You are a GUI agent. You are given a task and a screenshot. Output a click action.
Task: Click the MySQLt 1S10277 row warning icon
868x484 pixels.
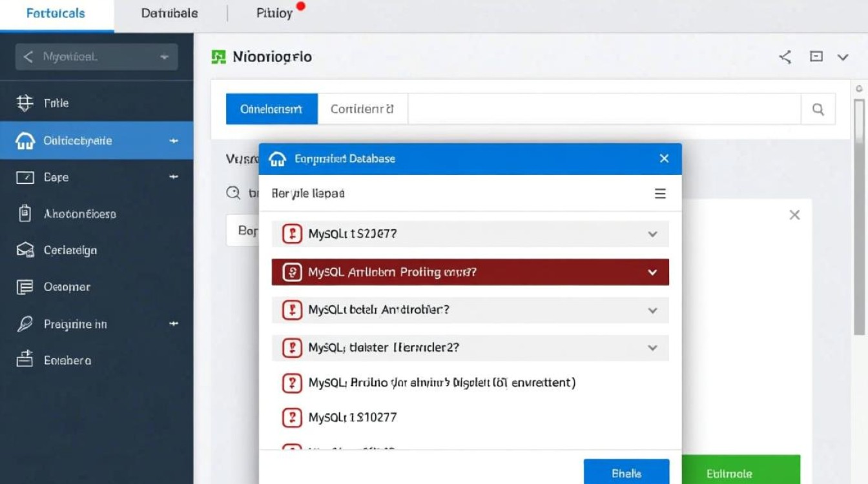tap(292, 418)
